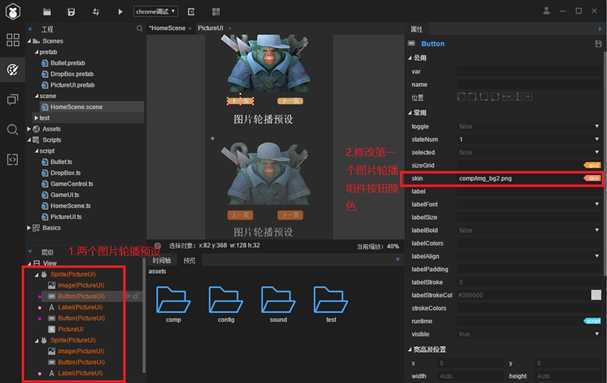Click the skin value input field

(x=520, y=179)
